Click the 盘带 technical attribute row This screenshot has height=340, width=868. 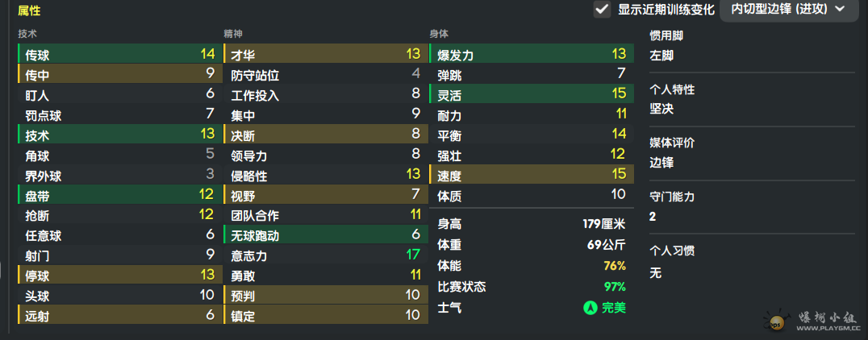coord(120,195)
